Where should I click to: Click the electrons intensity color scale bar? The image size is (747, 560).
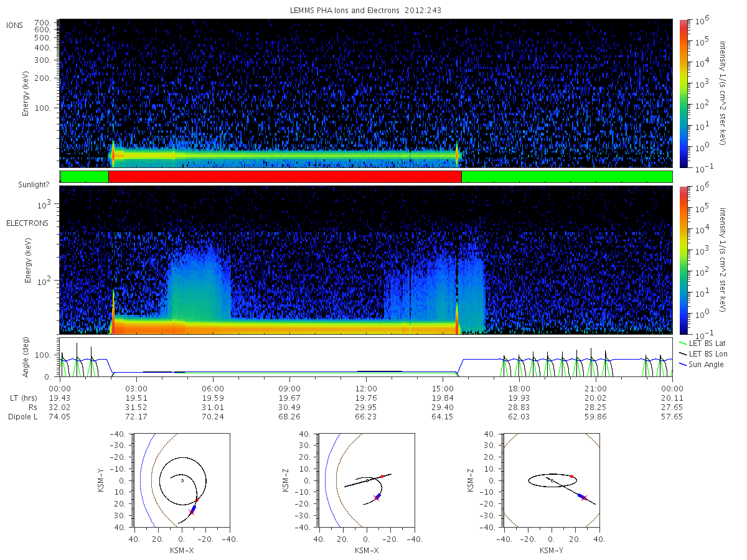pyautogui.click(x=683, y=259)
